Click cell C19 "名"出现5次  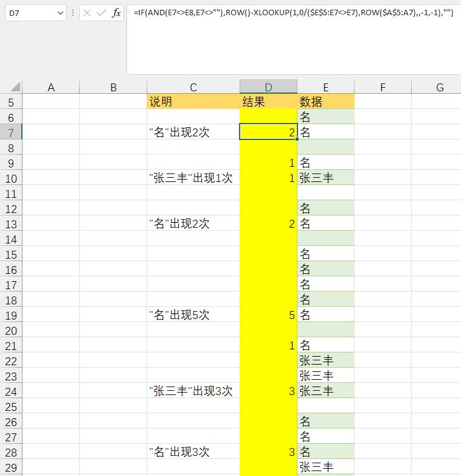pos(193,315)
